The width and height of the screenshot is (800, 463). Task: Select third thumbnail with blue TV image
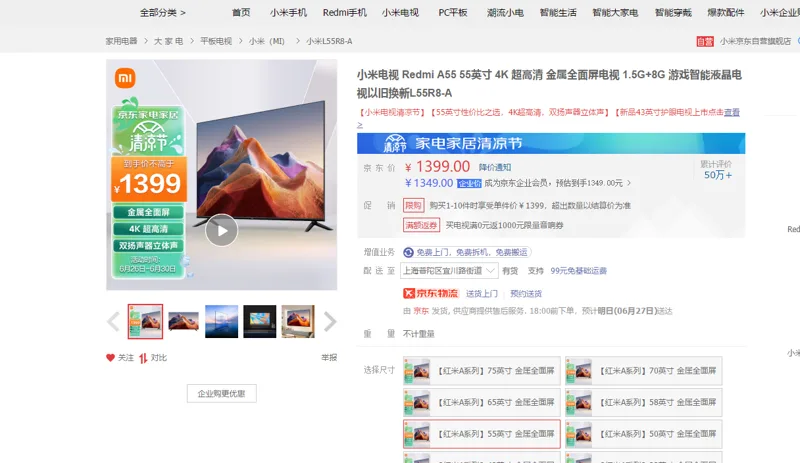(x=221, y=322)
